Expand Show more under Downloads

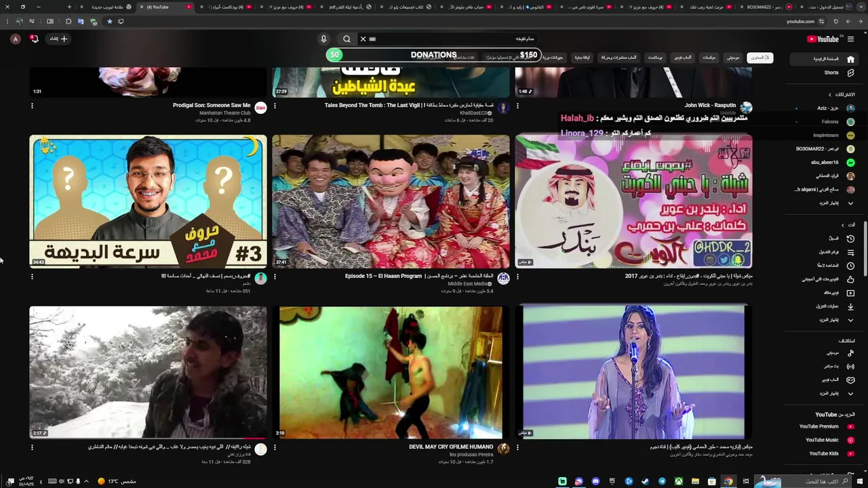pyautogui.click(x=850, y=319)
